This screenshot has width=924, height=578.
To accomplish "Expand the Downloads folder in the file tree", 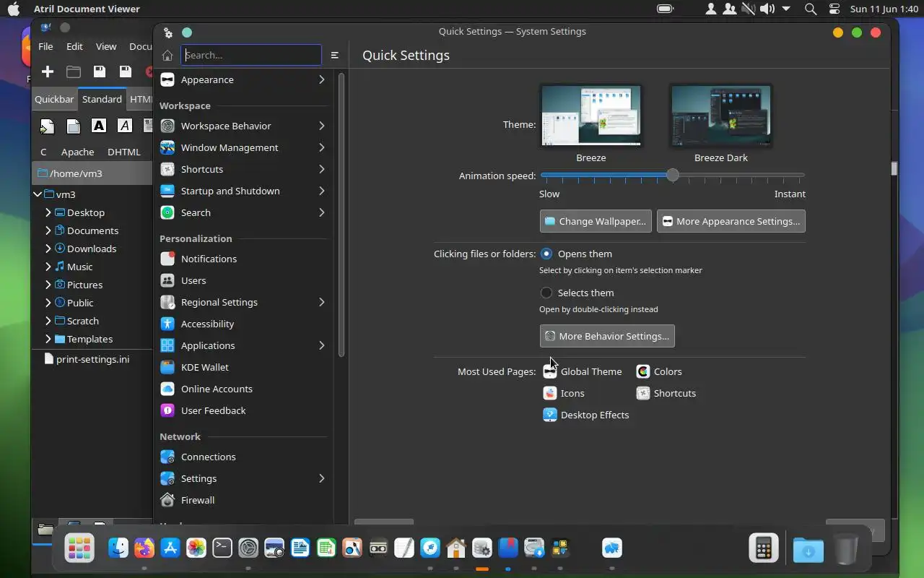I will [x=48, y=249].
